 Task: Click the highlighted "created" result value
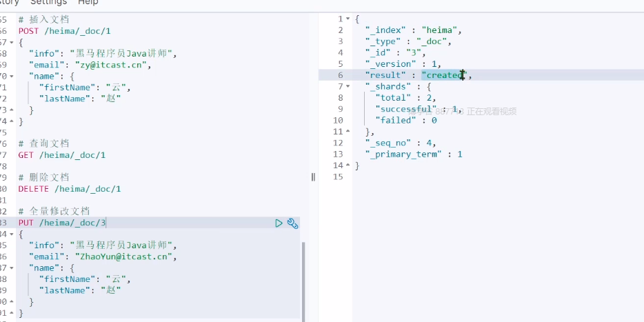pyautogui.click(x=445, y=75)
